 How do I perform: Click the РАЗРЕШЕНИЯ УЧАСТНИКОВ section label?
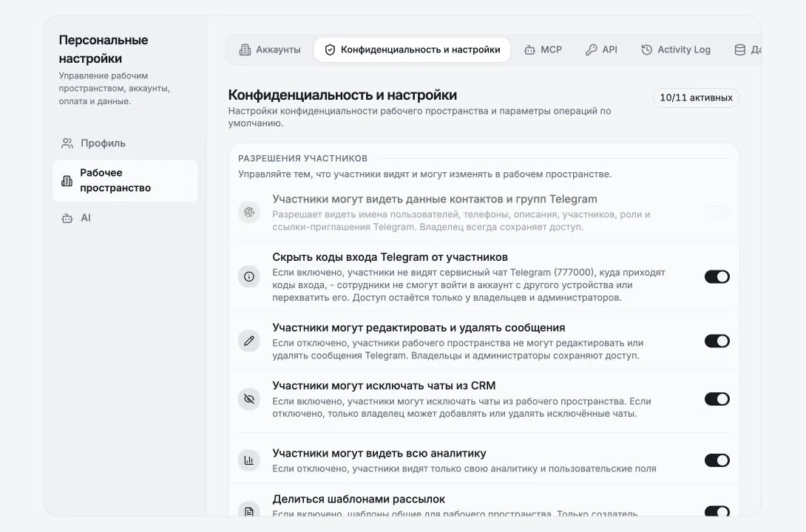pyautogui.click(x=302, y=158)
